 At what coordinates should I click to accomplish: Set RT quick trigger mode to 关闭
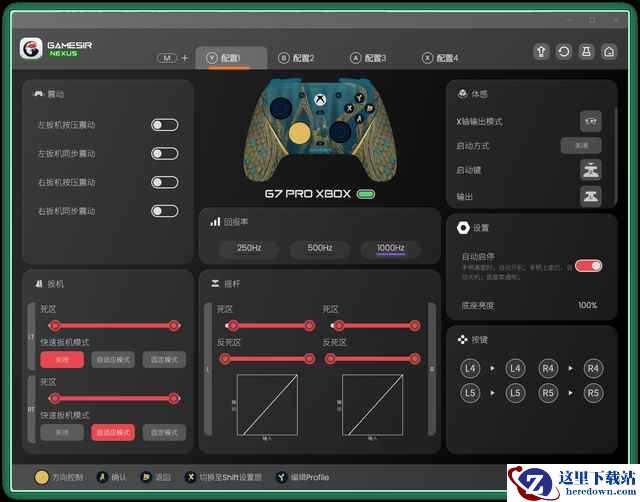coord(62,433)
